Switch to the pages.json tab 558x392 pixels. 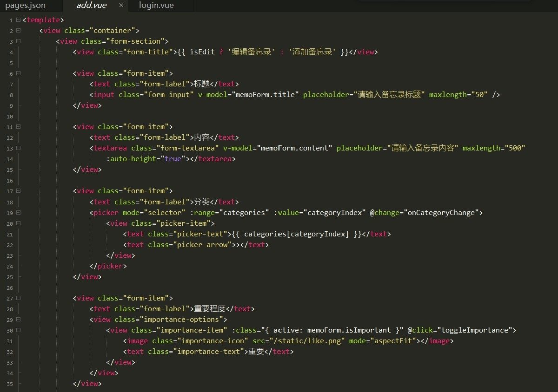pos(26,6)
